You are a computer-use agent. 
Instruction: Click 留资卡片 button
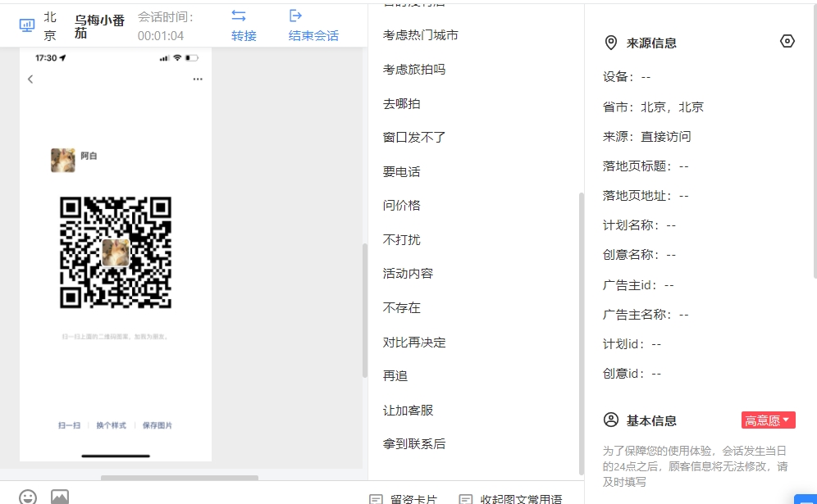point(413,499)
